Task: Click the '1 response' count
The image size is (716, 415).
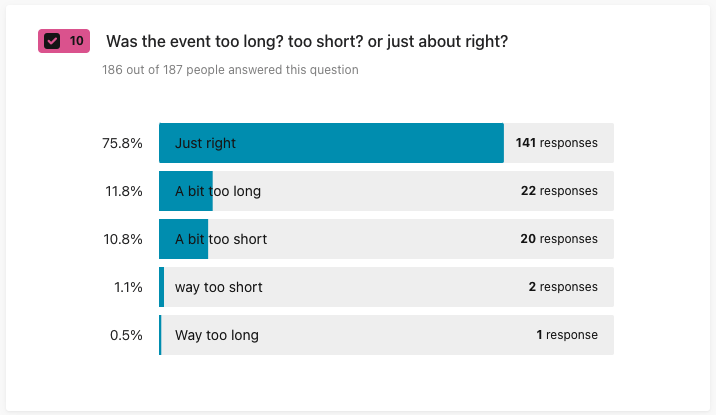Action: click(x=567, y=335)
